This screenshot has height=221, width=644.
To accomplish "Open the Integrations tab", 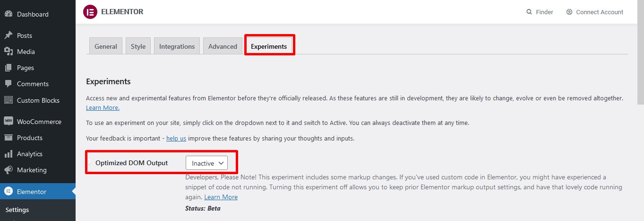I will pos(177,46).
